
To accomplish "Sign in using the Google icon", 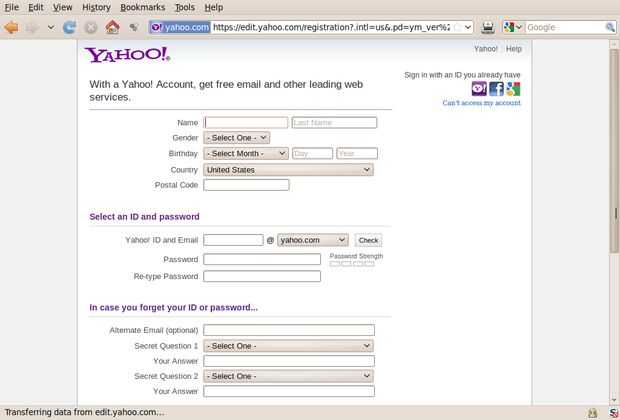I will pos(513,89).
